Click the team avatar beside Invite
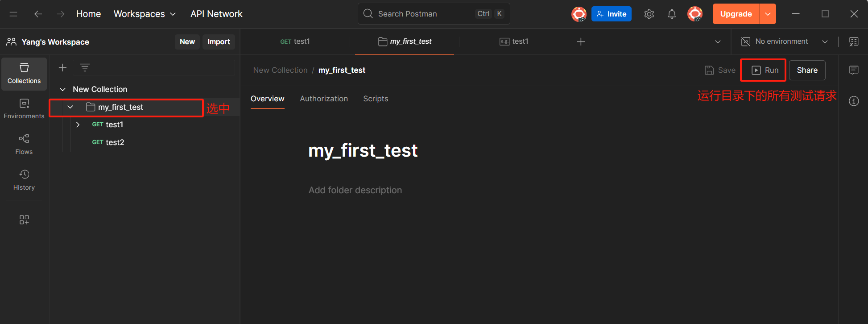Screen dimensions: 868x324 coord(579,14)
